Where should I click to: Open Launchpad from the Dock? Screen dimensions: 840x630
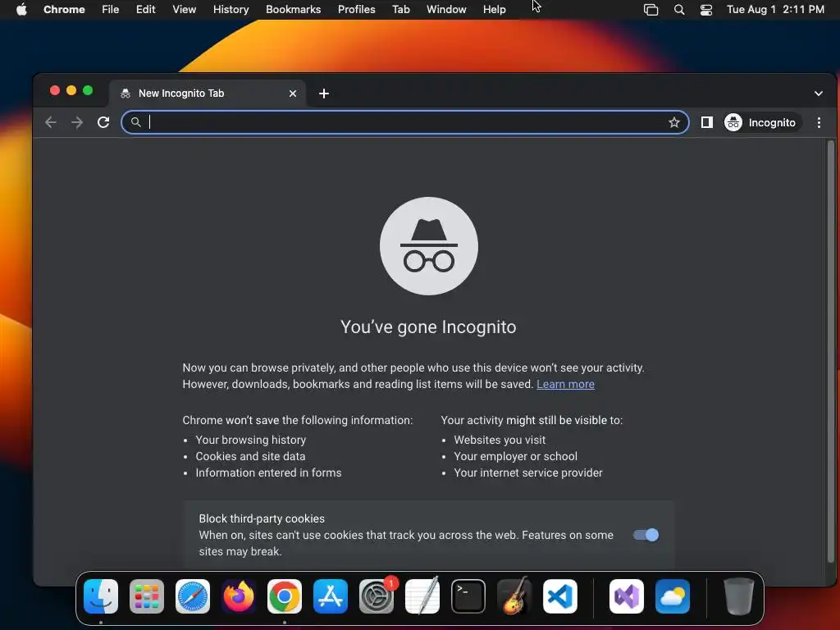coord(147,596)
